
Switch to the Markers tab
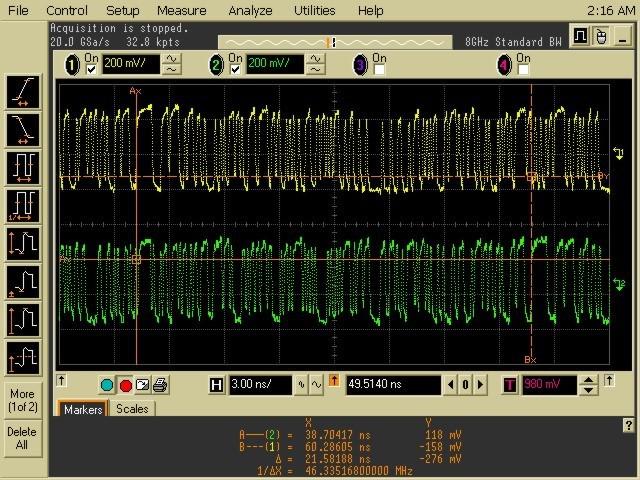[x=83, y=409]
